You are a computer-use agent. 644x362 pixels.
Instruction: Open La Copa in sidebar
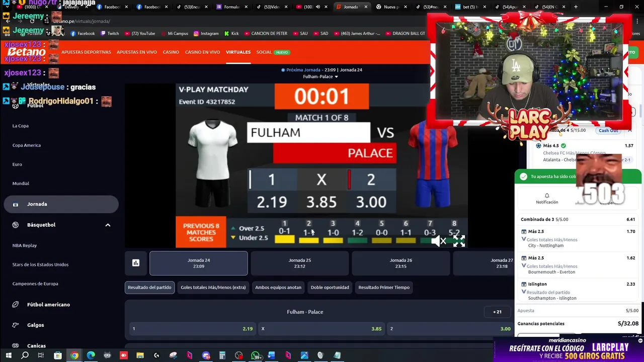pos(21,126)
